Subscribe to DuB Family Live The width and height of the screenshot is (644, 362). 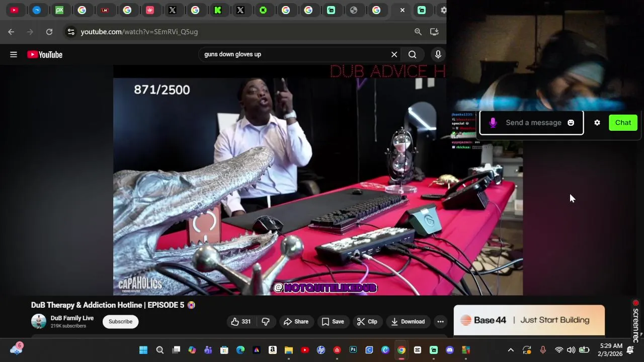pos(120,322)
